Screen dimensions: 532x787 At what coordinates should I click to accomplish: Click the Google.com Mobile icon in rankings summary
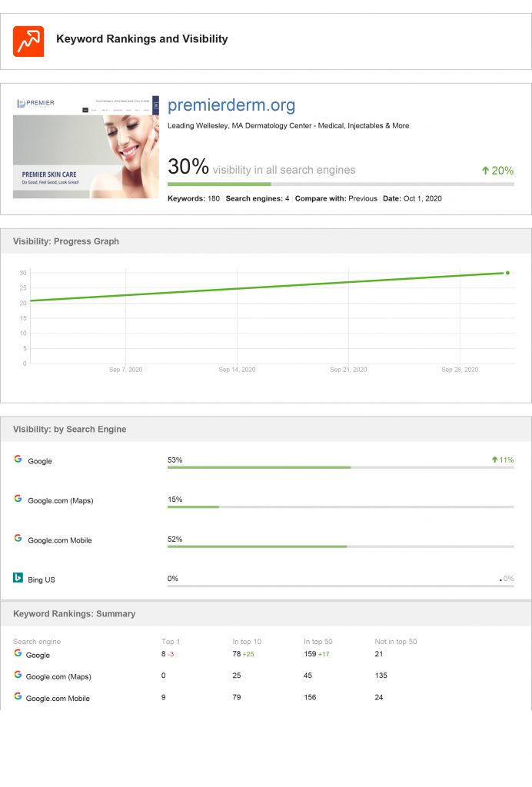click(18, 696)
